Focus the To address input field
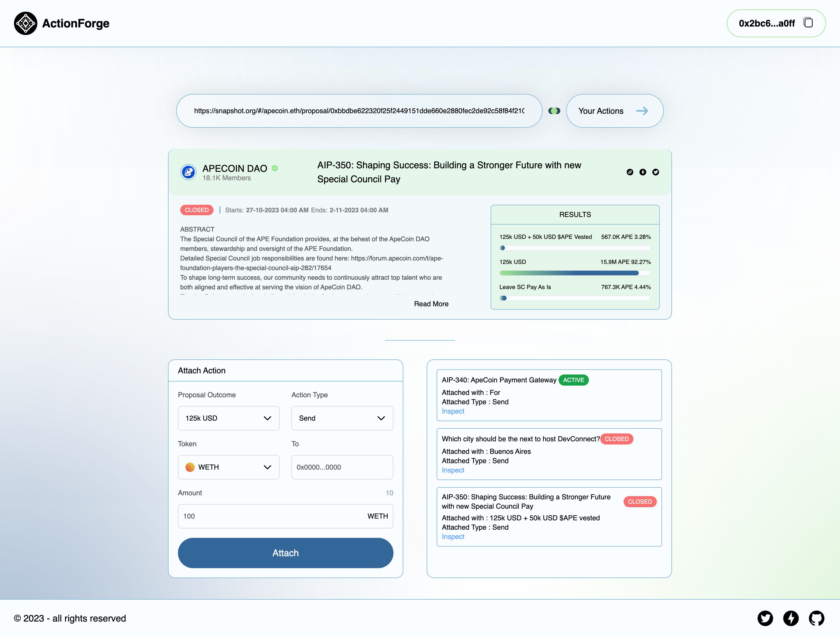The height and width of the screenshot is (637, 840). pos(342,467)
